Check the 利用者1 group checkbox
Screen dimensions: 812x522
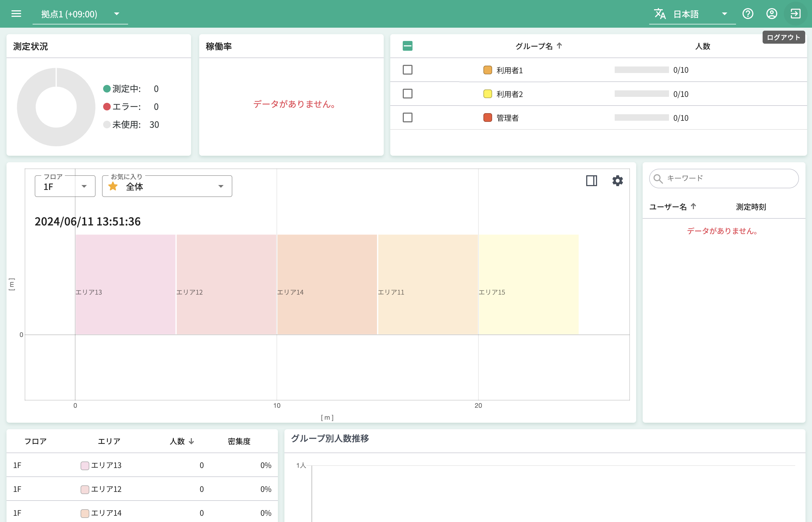[x=407, y=70]
